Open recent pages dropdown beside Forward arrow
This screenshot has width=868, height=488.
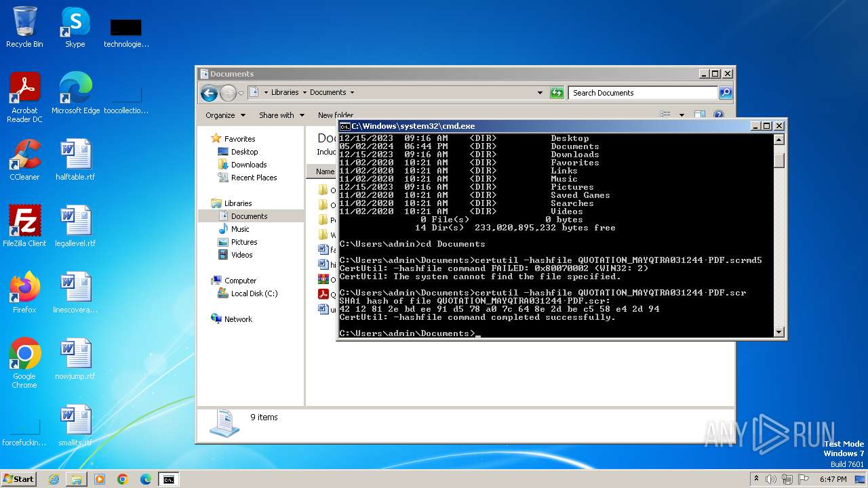click(x=241, y=93)
